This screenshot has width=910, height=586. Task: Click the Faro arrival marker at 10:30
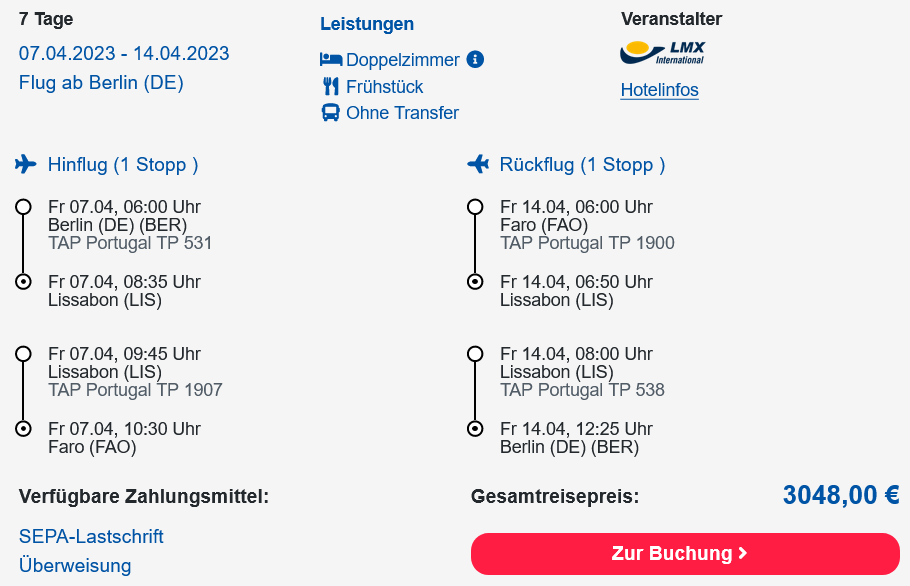point(23,429)
